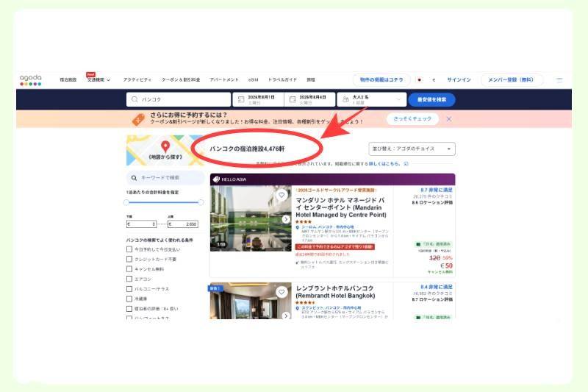Open the check-in date 2026年8月1日 picker
Screen dimensions: 588x392
(259, 99)
